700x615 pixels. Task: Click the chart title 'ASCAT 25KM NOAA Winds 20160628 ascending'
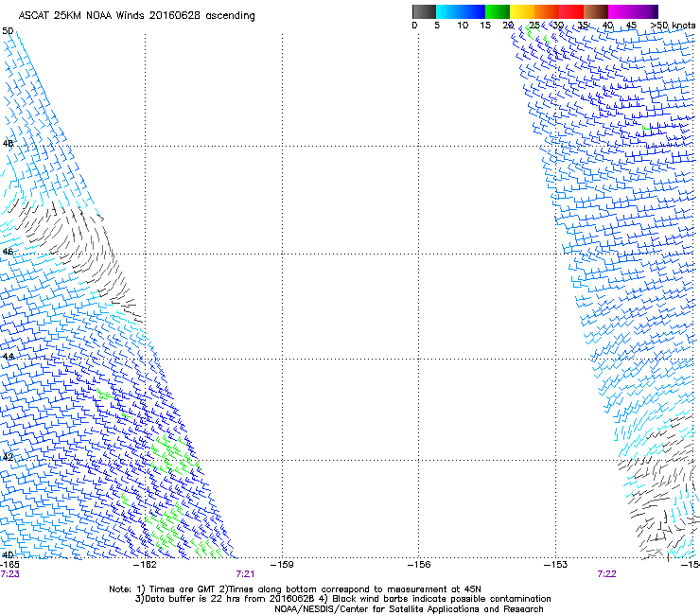tap(136, 16)
